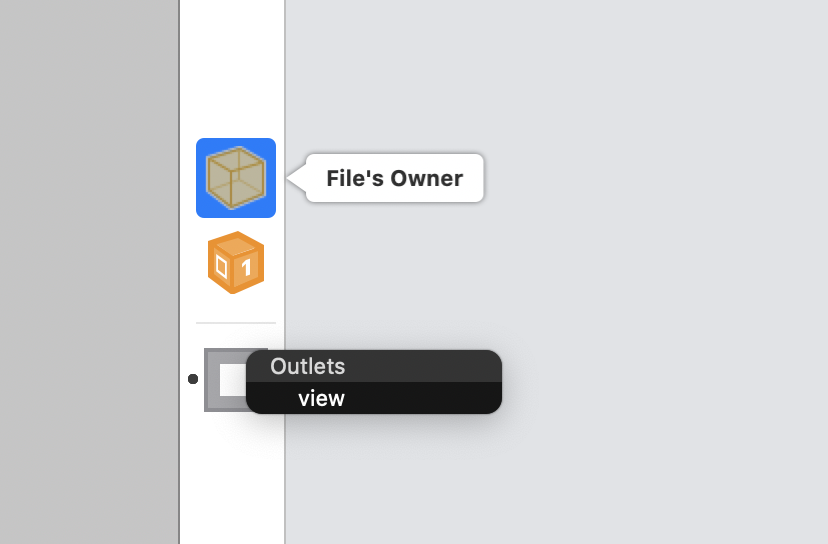The height and width of the screenshot is (544, 828).
Task: Select the gray View object icon
Action: pyautogui.click(x=225, y=380)
